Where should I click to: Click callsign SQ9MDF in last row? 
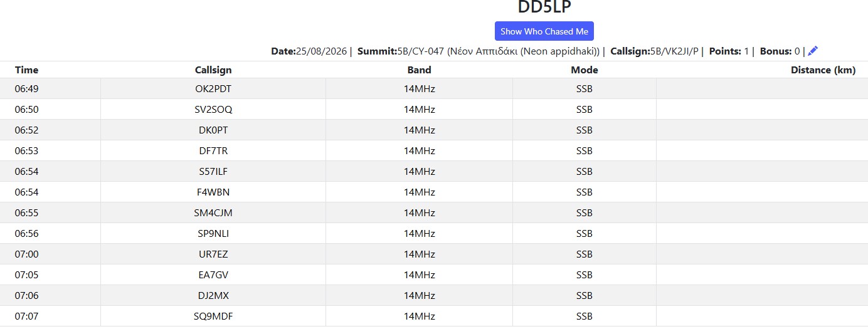pyautogui.click(x=213, y=316)
